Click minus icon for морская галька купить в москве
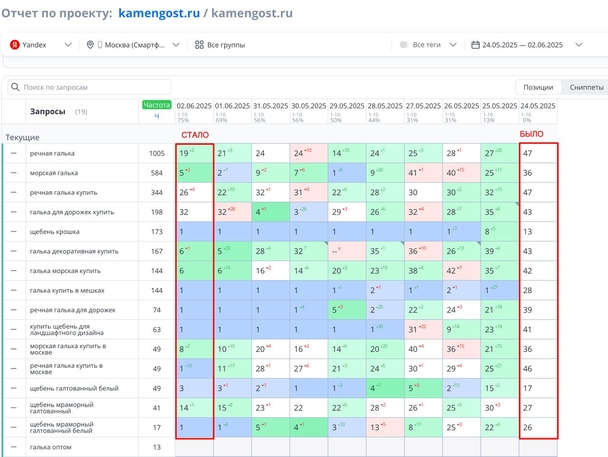This screenshot has width=608, height=457. [14, 349]
